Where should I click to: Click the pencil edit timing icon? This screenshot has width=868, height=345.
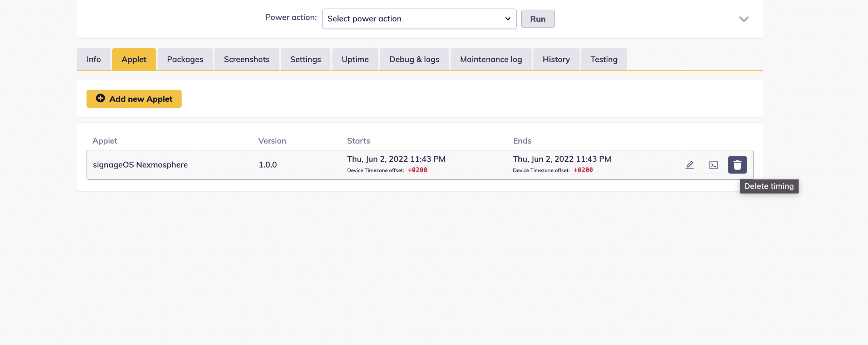tap(689, 165)
